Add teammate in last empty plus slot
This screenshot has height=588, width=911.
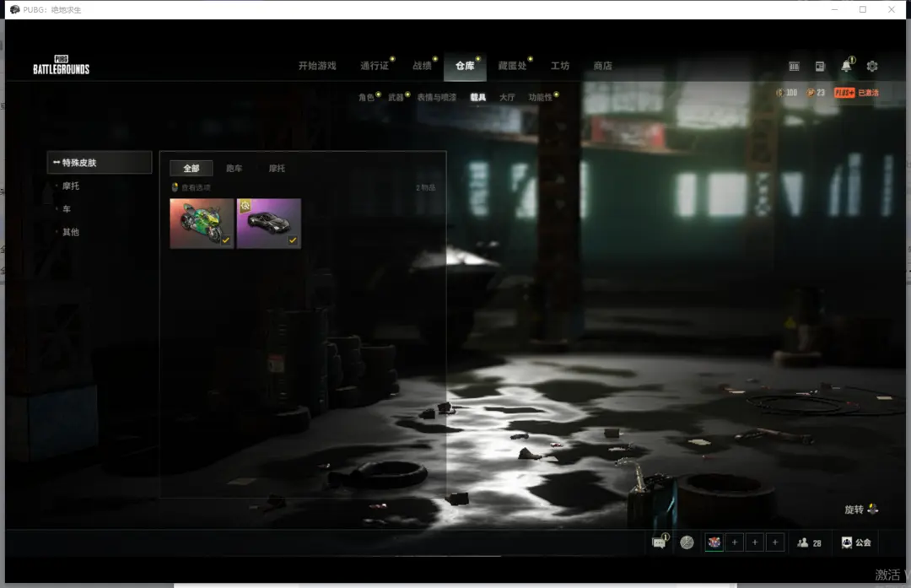click(775, 542)
